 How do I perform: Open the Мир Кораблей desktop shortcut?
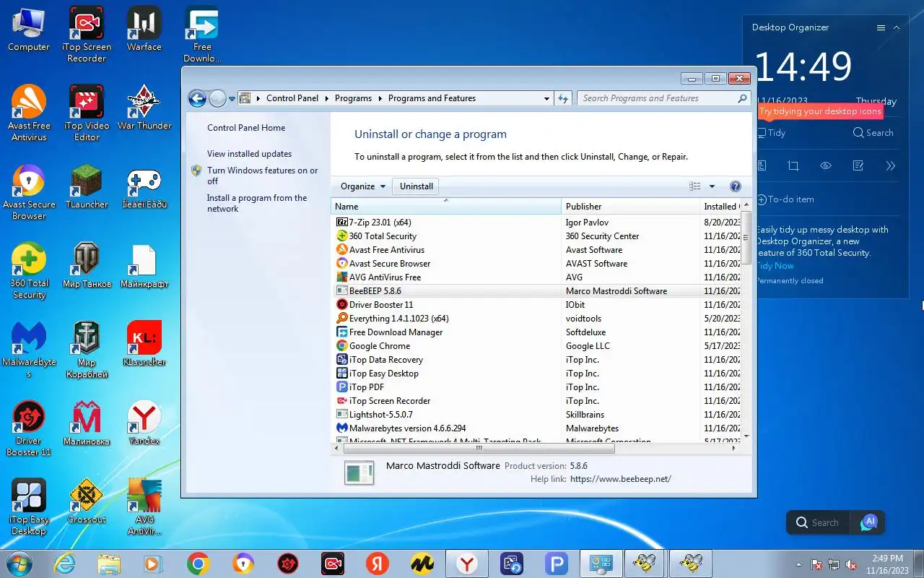tap(87, 350)
